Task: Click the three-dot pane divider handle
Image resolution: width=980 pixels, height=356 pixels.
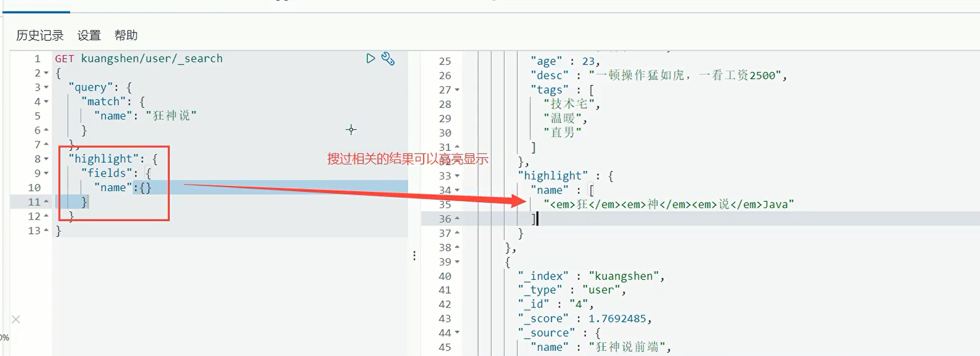Action: tap(414, 255)
